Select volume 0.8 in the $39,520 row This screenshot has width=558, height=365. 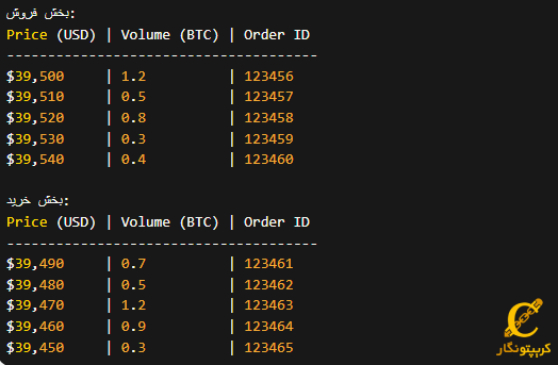click(x=133, y=118)
